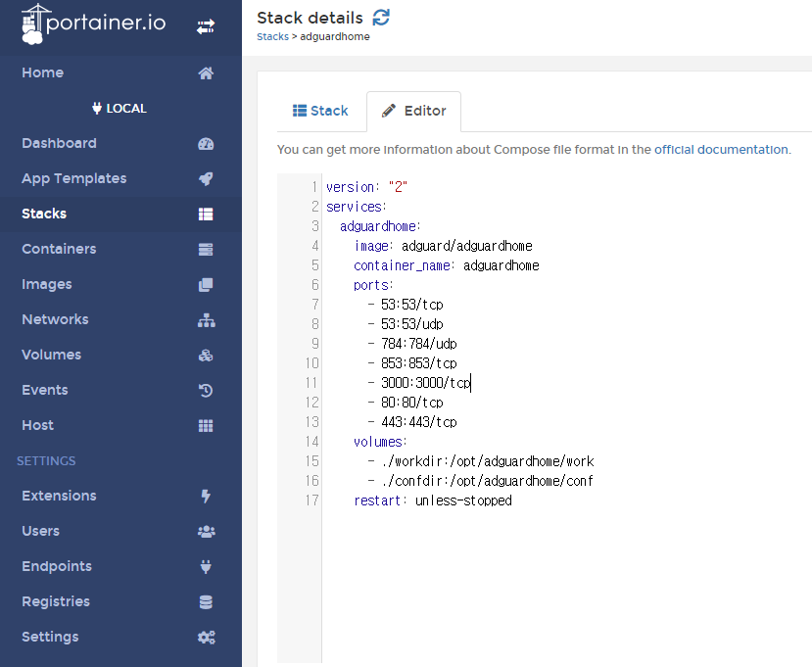
Task: Click the App Templates rocket icon
Action: click(206, 178)
